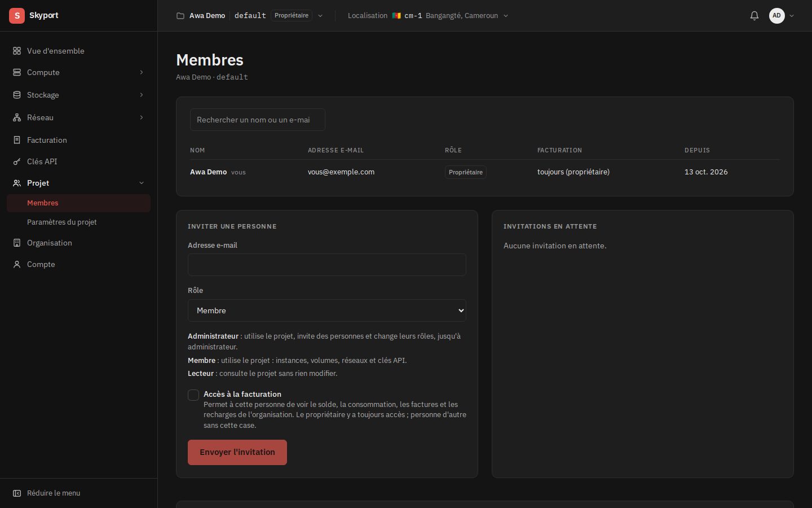Click the project folder icon in header
The width and height of the screenshot is (812, 508).
180,16
